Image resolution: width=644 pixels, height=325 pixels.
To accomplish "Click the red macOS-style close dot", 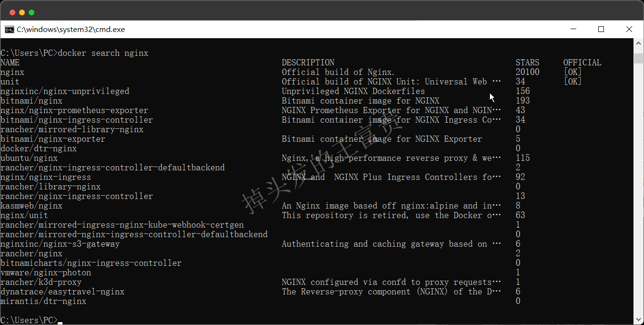I will pos(12,12).
